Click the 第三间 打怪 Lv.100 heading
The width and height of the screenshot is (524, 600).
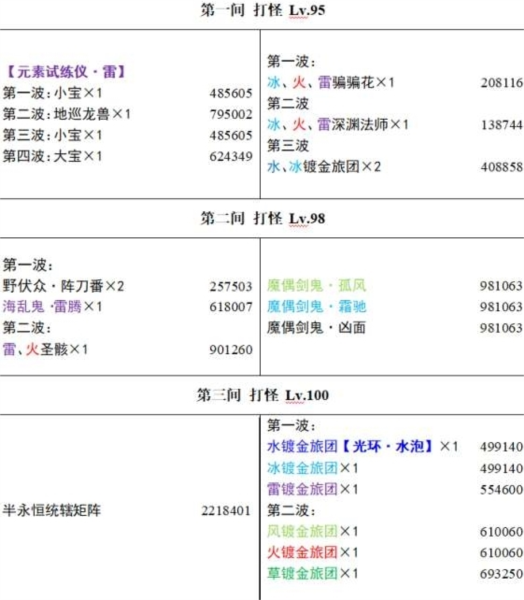coord(263,395)
